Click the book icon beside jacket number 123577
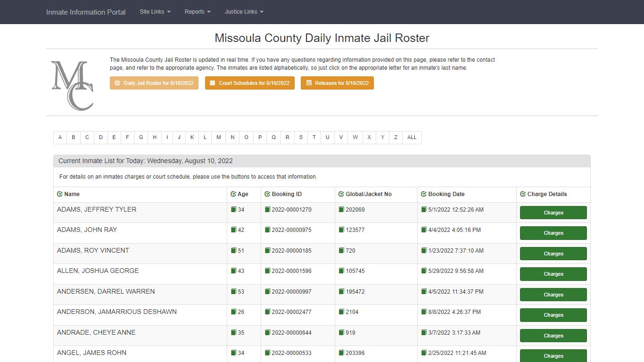 pos(341,230)
